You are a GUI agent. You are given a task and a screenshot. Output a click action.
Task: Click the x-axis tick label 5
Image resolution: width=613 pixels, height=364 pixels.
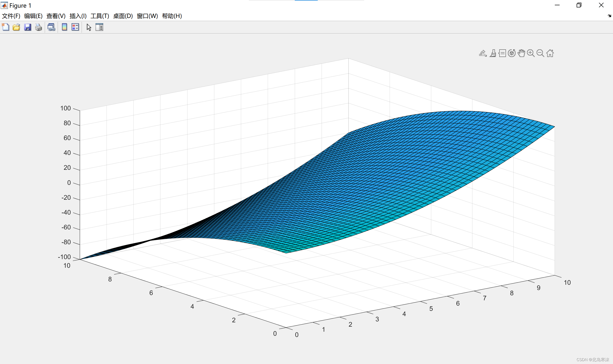pyautogui.click(x=431, y=309)
